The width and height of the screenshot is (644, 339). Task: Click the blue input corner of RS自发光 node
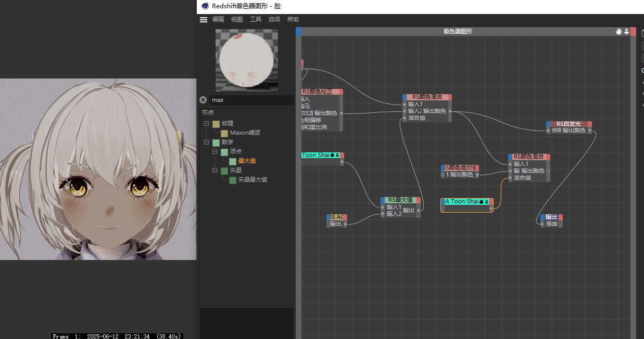(x=549, y=124)
